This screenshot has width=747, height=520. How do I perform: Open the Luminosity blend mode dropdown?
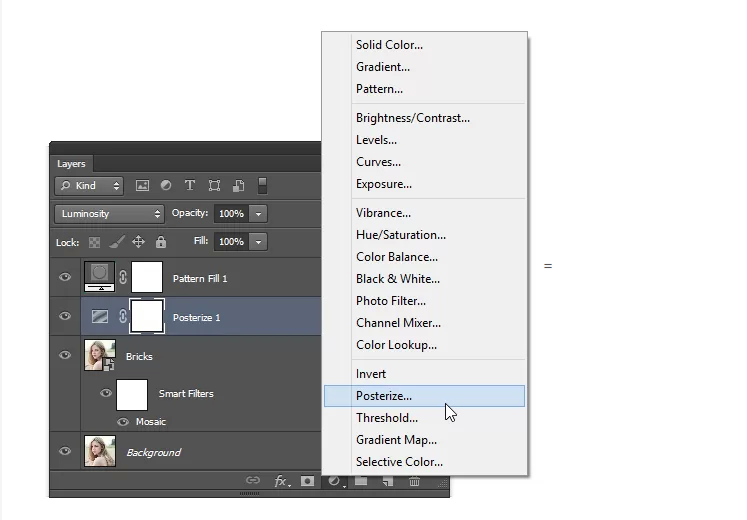pyautogui.click(x=110, y=214)
